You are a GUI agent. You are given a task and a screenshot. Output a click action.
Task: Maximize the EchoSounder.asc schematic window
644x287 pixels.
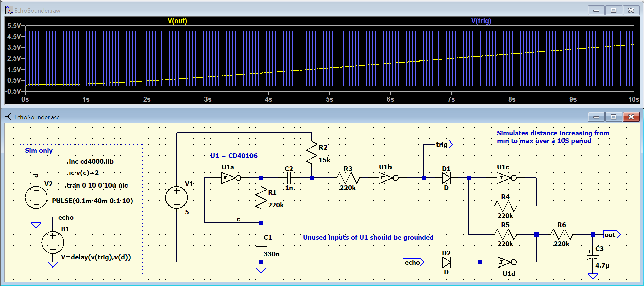click(x=613, y=117)
